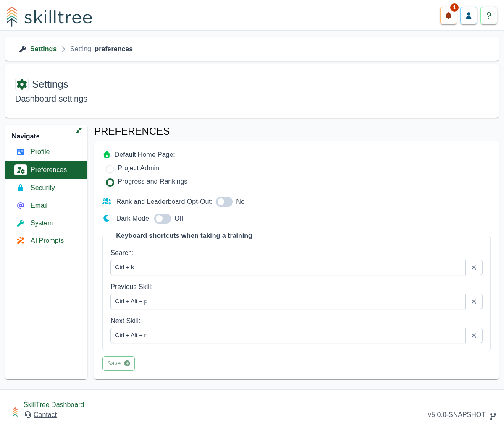Image resolution: width=504 pixels, height=430 pixels.
Task: Click the green Settings gear icon
Action: pyautogui.click(x=22, y=84)
